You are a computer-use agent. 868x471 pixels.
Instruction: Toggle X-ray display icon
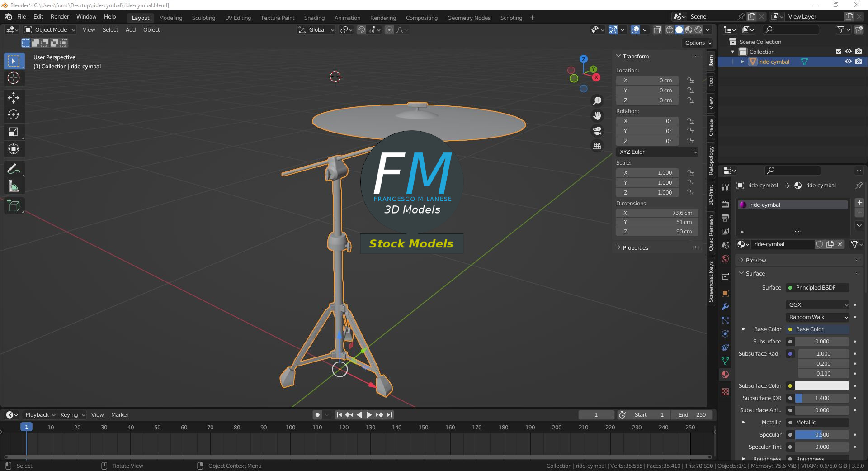point(657,30)
